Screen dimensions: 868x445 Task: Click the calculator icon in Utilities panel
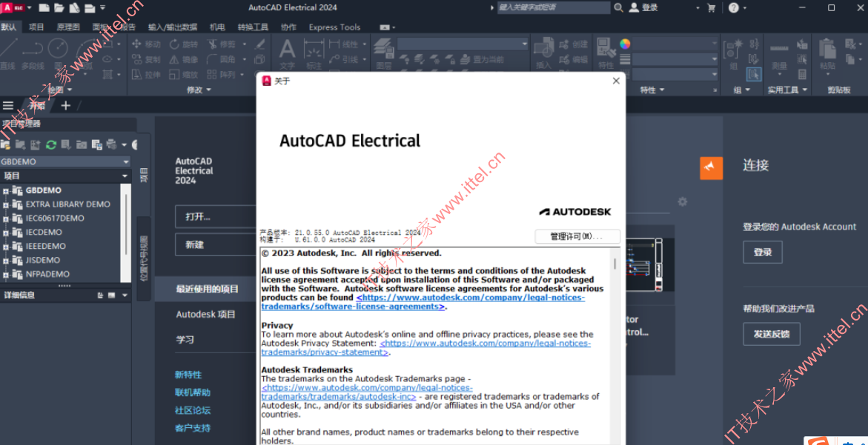point(802,74)
